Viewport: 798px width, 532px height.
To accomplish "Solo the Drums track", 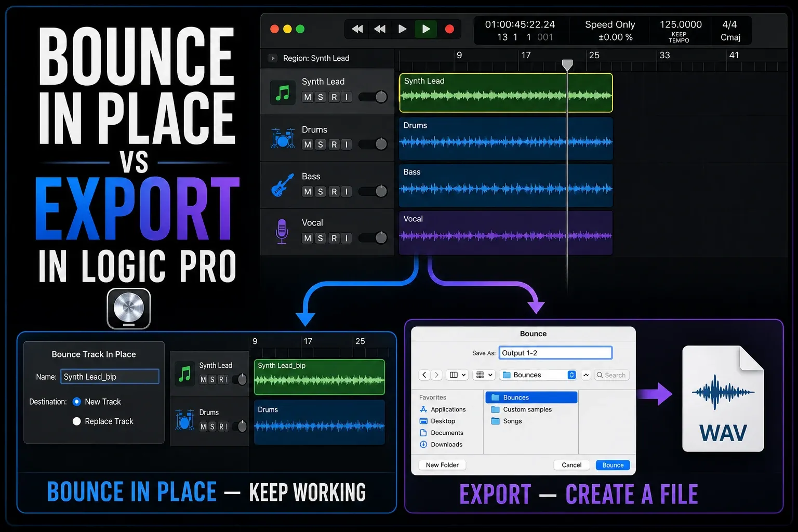I will click(x=321, y=144).
